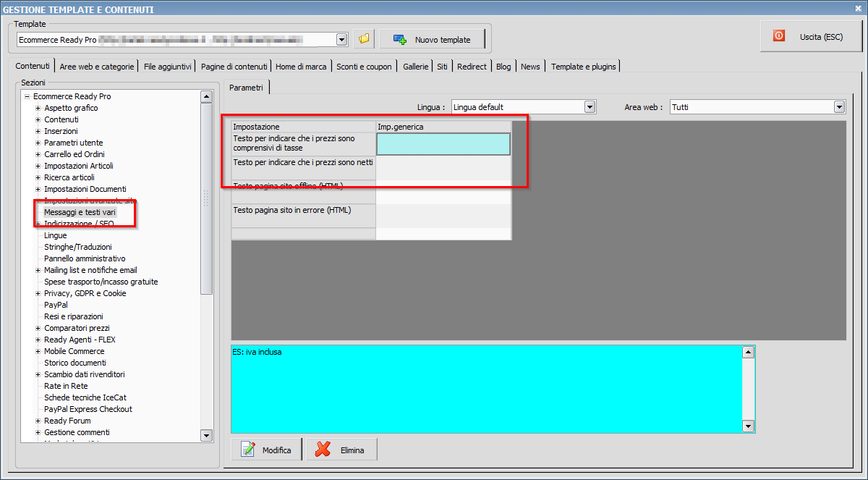Expand the Ricerca articoli tree node
This screenshot has width=868, height=480.
[x=38, y=177]
